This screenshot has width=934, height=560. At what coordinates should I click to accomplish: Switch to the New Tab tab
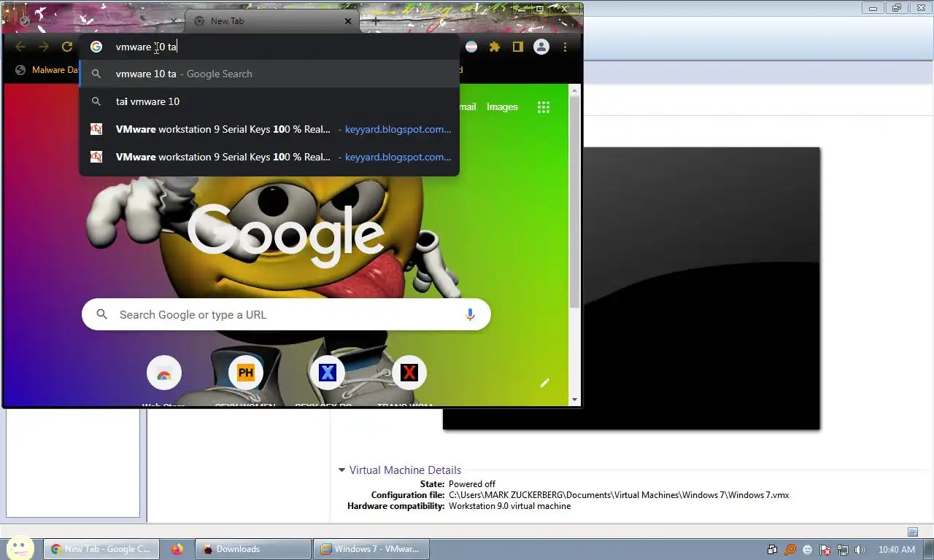(273, 21)
